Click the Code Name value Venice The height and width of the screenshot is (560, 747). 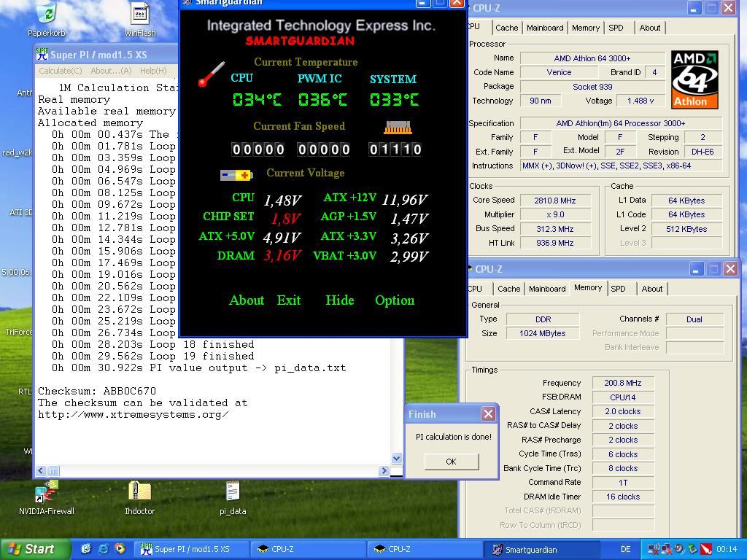[559, 72]
